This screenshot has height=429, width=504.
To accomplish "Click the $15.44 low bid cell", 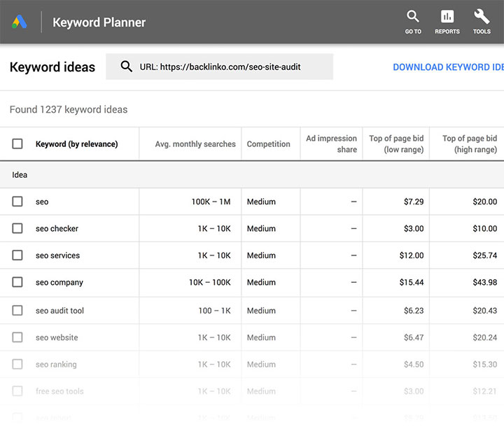I will [412, 283].
